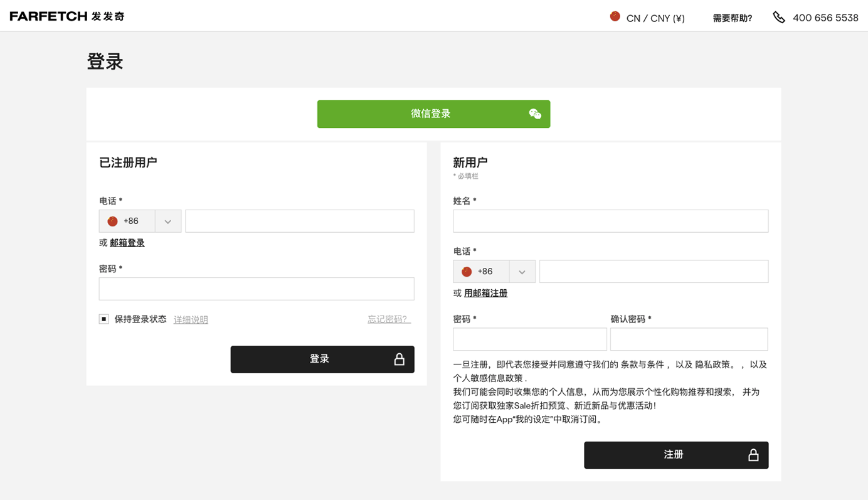Click the flag icon in registration phone selector
This screenshot has width=868, height=500.
tap(467, 272)
